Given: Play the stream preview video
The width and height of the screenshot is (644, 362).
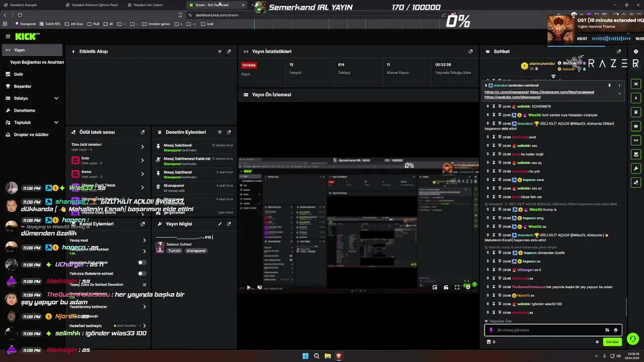Looking at the screenshot, I should [249, 288].
